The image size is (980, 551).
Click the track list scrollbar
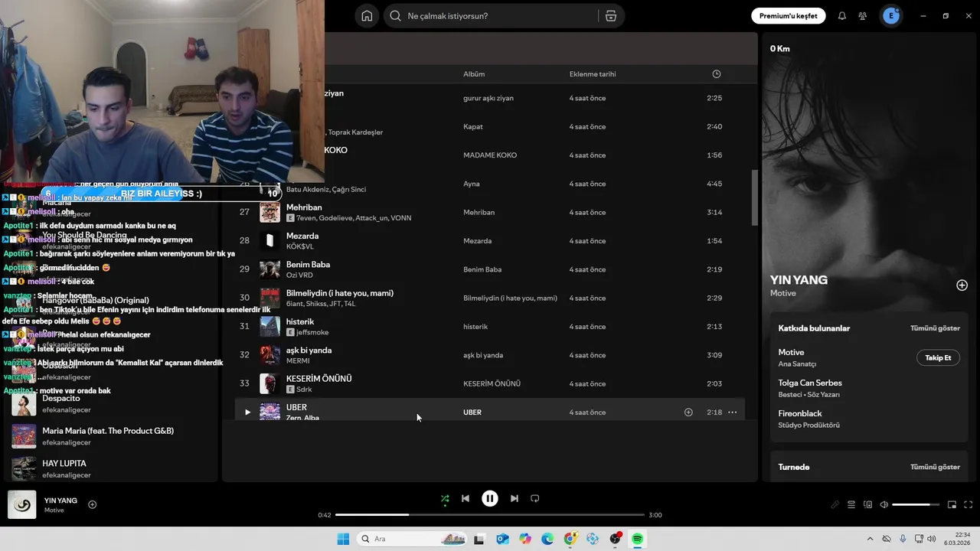(x=755, y=197)
